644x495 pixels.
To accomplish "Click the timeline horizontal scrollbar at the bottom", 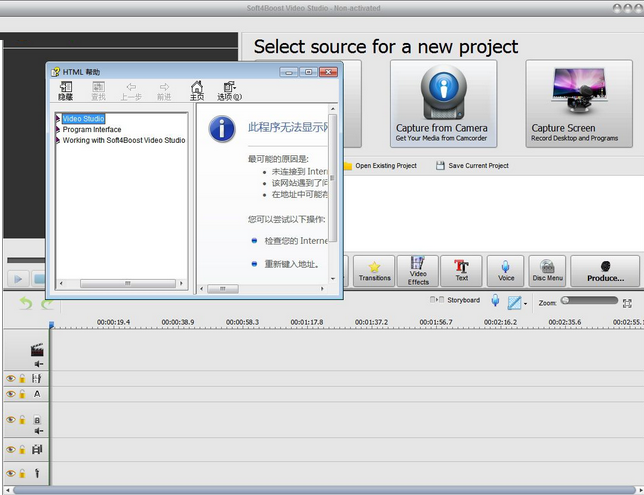I will pos(324,490).
